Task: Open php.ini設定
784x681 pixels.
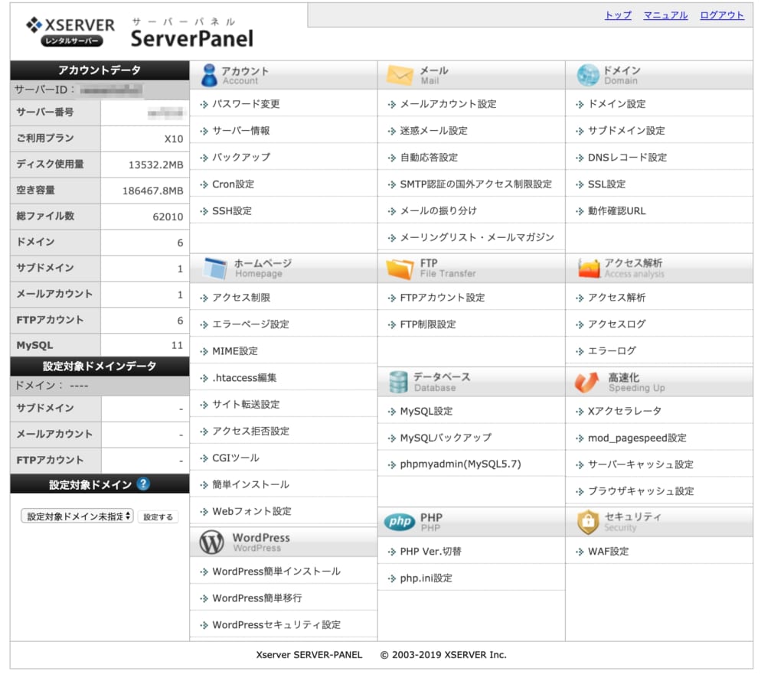Action: [426, 578]
